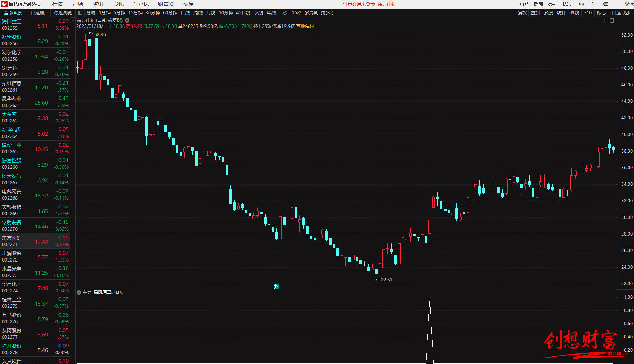Select the 自选股 tab
The height and width of the screenshot is (364, 634).
(x=38, y=13)
